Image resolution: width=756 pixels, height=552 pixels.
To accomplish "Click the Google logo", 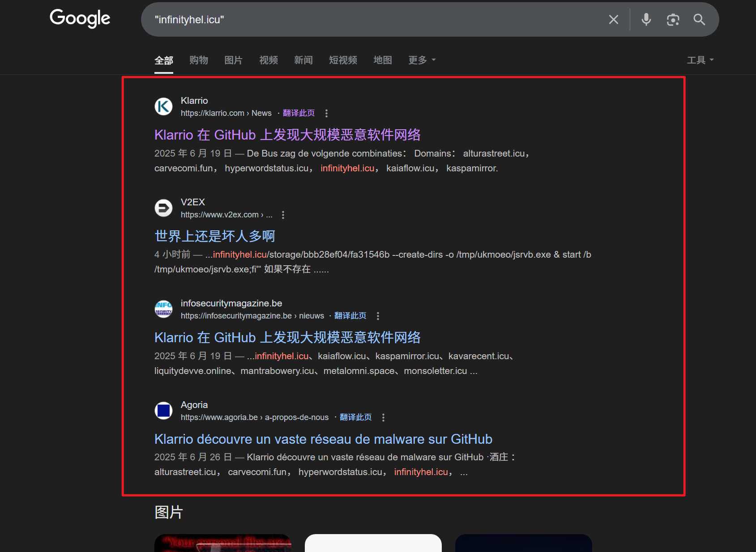I will point(80,19).
